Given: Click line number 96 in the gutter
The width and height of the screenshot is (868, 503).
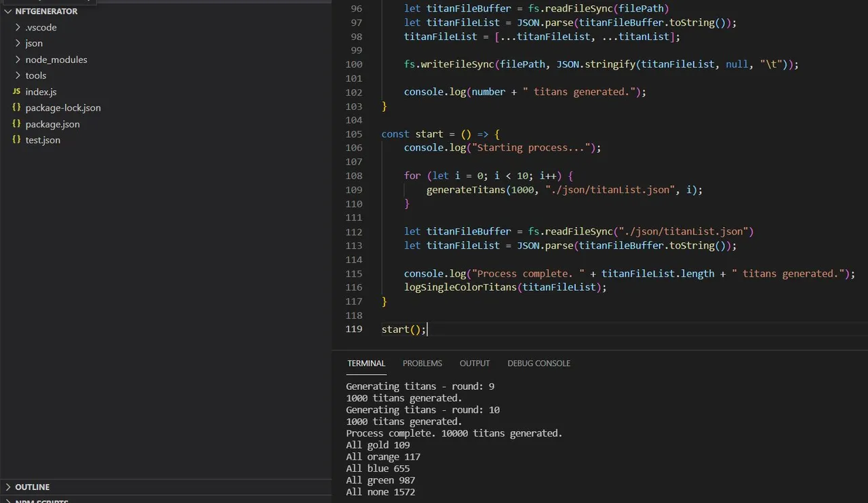Looking at the screenshot, I should point(356,9).
